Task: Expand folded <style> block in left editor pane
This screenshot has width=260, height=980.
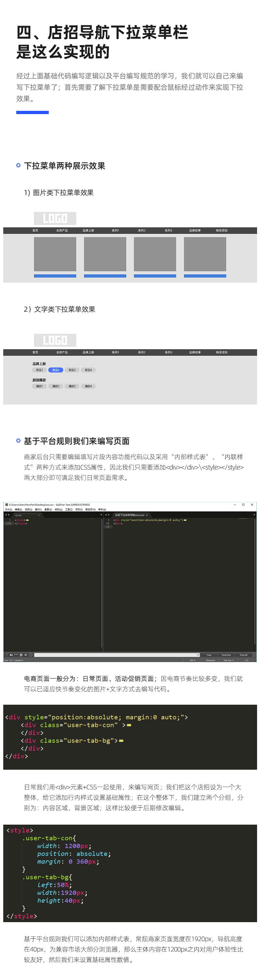Action: pyautogui.click(x=27, y=520)
